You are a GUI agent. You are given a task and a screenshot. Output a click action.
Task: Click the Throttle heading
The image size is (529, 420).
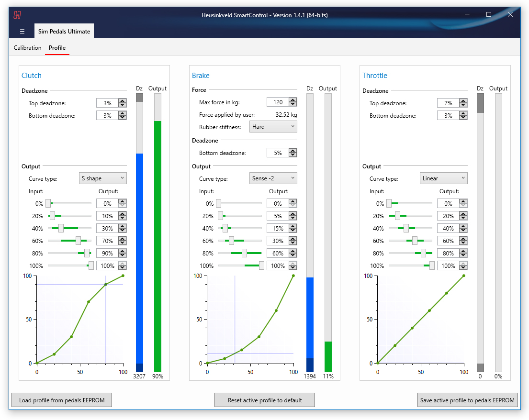click(375, 76)
